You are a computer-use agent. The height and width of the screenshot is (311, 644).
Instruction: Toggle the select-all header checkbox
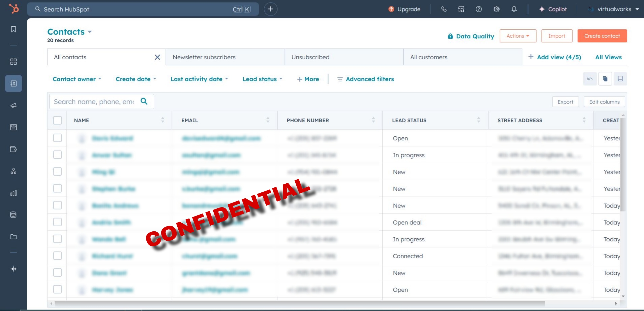(x=57, y=120)
